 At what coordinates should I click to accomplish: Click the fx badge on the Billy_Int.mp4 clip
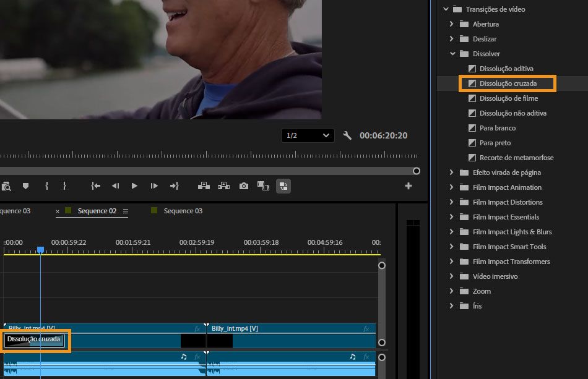coord(365,328)
